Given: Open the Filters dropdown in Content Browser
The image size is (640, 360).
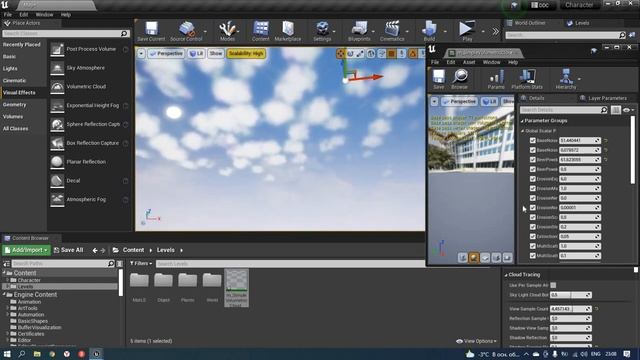Looking at the screenshot, I should pyautogui.click(x=141, y=264).
